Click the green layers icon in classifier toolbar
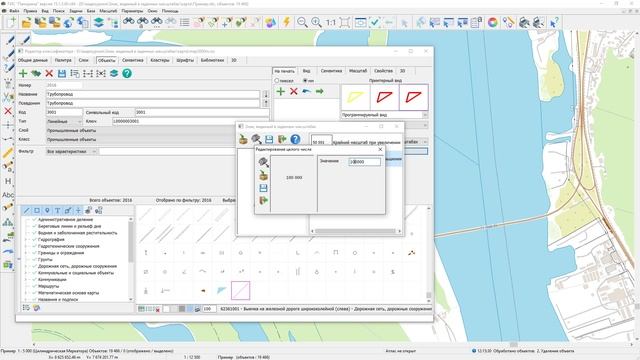The height and width of the screenshot is (360, 640). [x=114, y=73]
